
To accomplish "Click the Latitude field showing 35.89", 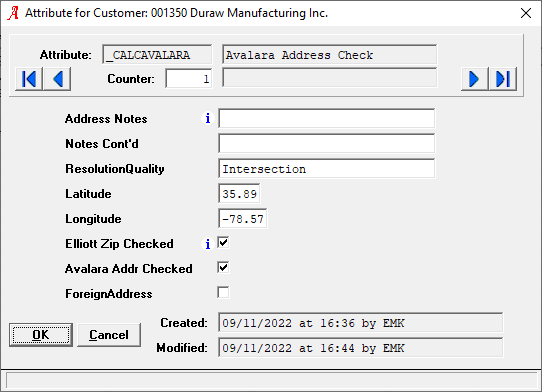I will click(x=239, y=194).
